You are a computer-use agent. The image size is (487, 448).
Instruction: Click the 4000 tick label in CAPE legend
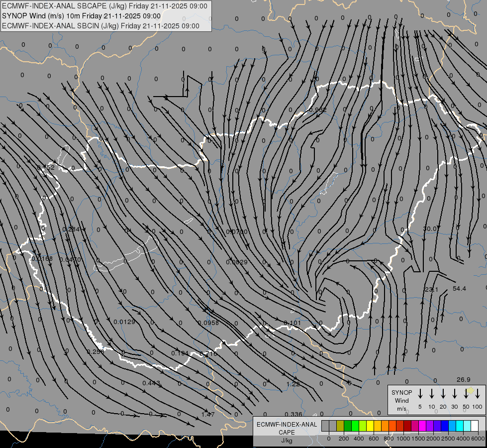pyautogui.click(x=463, y=439)
